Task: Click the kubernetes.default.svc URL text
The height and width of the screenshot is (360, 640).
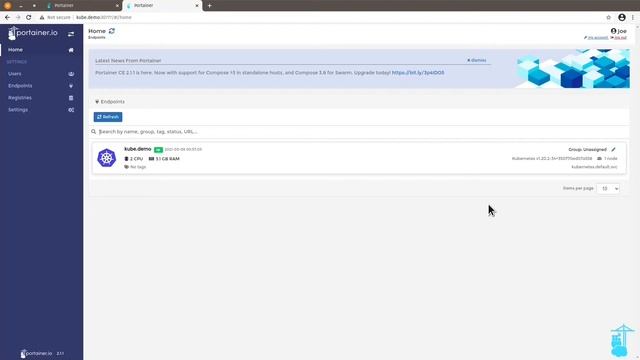Action: pyautogui.click(x=594, y=167)
